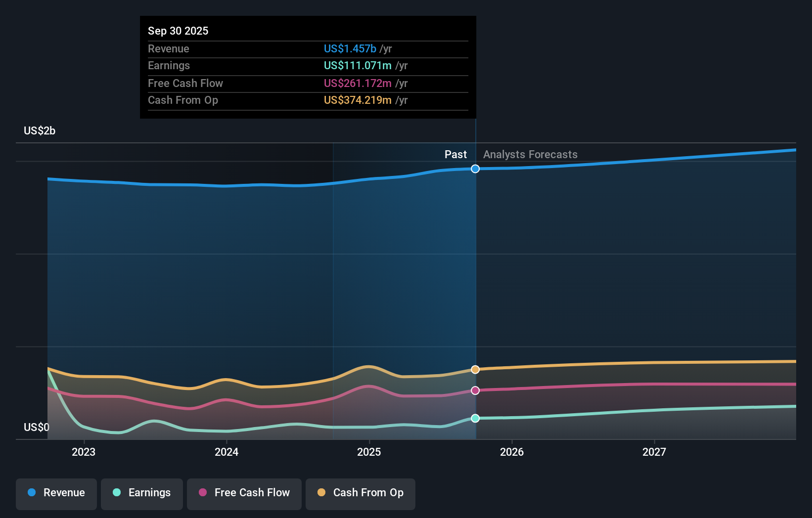812x518 pixels.
Task: Click the 2024 year axis label
Action: 226,451
